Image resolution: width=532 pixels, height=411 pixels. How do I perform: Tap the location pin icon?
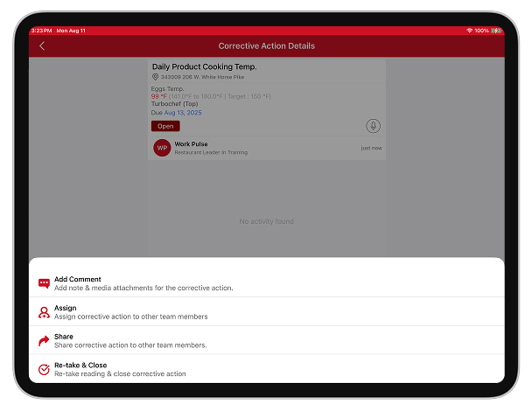pos(155,77)
